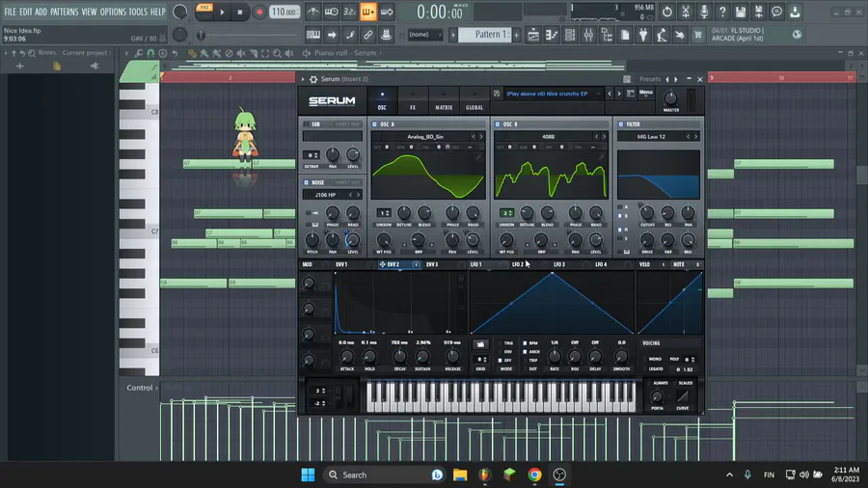Open the playlist view icon
This screenshot has height=488, width=868.
click(x=533, y=35)
